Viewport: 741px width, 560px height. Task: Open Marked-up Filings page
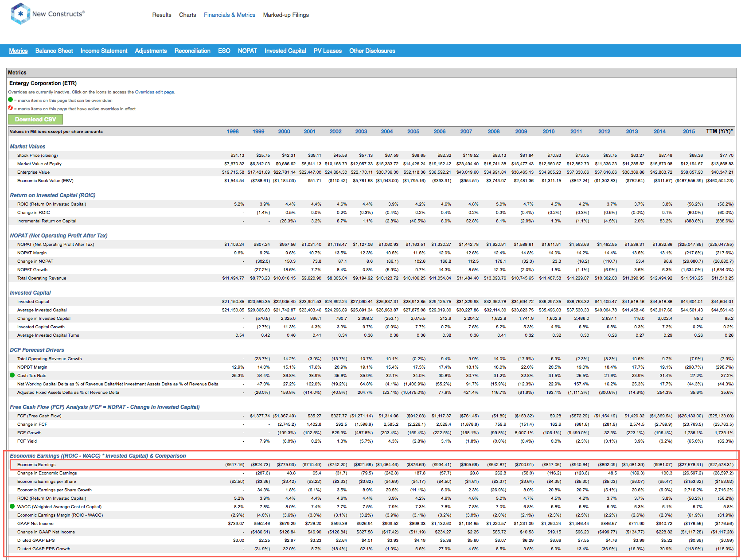286,15
